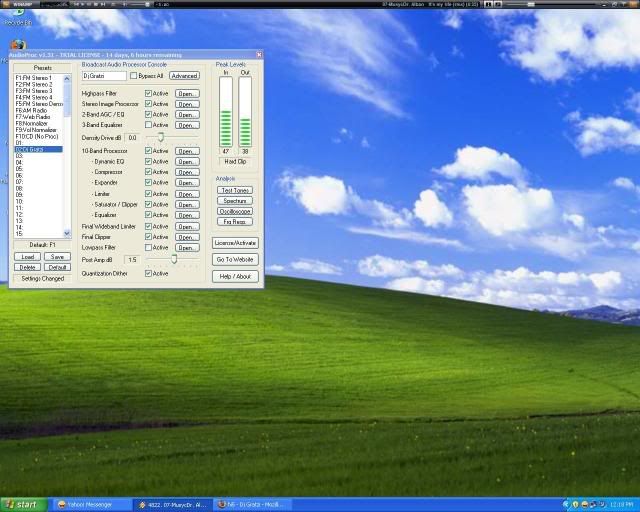Click presets list scroll-down arrow
640x512 pixels.
click(67, 233)
